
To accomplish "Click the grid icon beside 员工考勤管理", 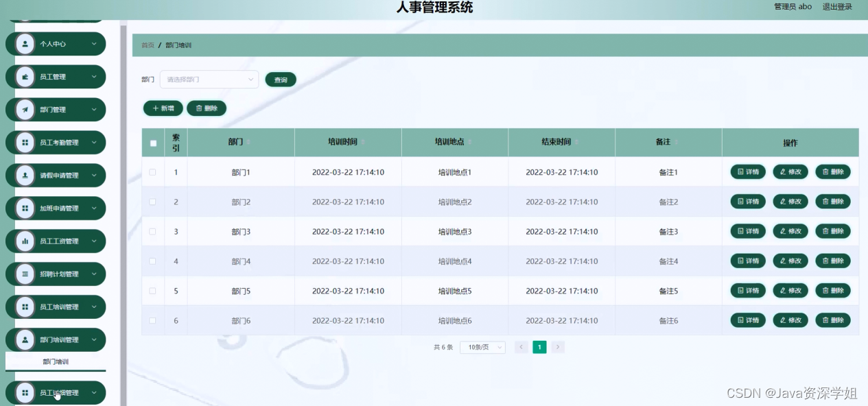I will point(25,143).
